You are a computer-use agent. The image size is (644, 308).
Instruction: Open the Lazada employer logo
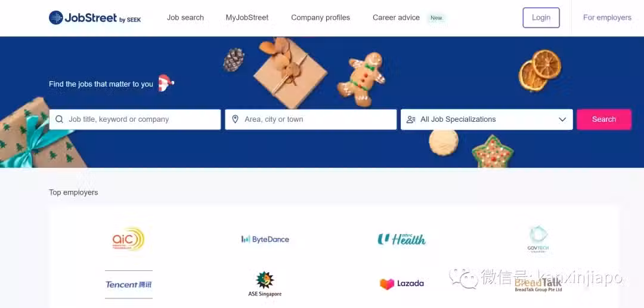pos(402,284)
